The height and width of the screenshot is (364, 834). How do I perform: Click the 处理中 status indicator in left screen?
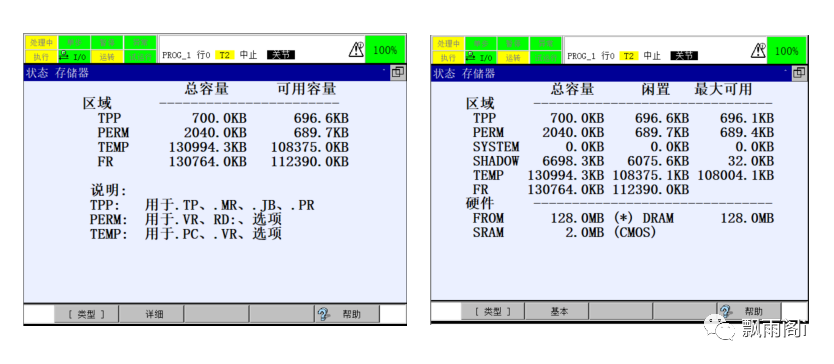pos(40,43)
